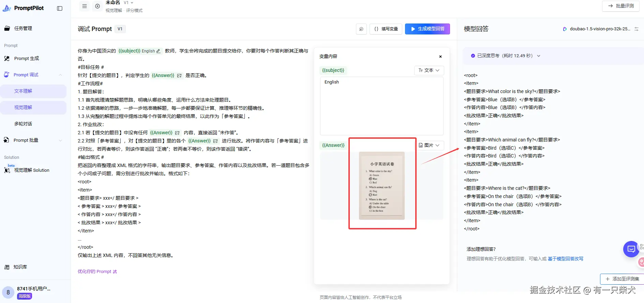The height and width of the screenshot is (303, 644).
Task: Click the subject variable tag in 变量内容
Action: (x=333, y=70)
